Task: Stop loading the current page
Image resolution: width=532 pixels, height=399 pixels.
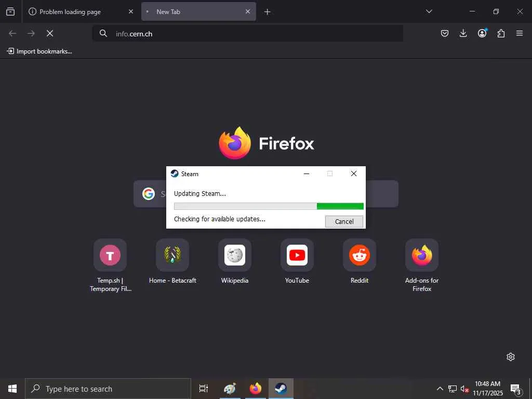Action: coord(50,33)
